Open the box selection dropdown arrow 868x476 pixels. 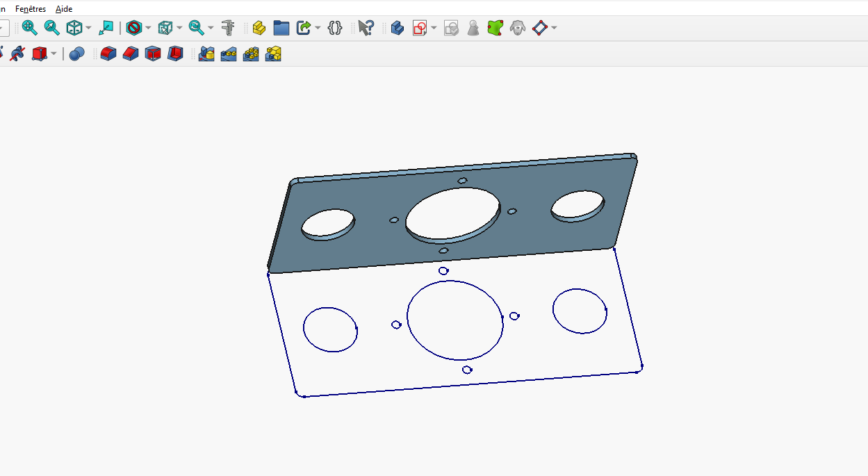(x=179, y=28)
